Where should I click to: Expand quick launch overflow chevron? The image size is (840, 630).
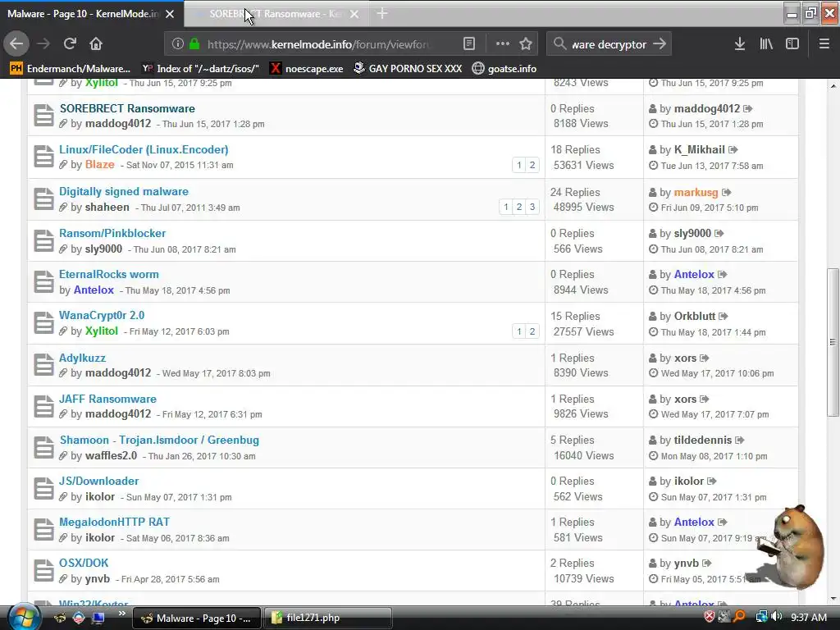(122, 614)
